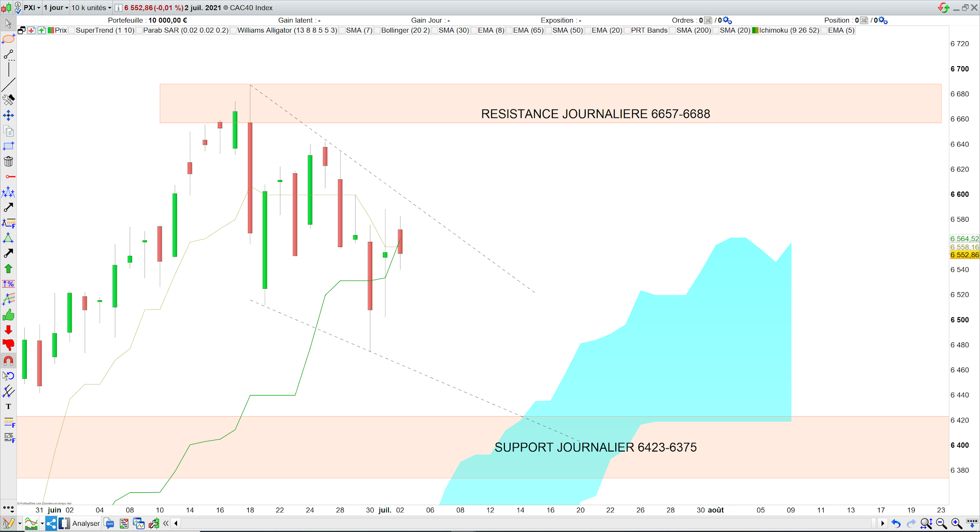
Task: Open the add indicator icon
Action: 31,523
